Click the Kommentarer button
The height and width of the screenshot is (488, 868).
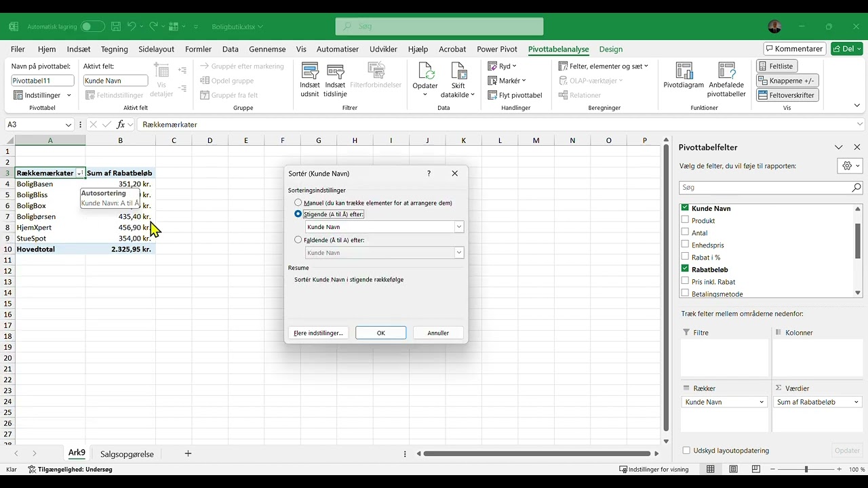click(x=794, y=49)
